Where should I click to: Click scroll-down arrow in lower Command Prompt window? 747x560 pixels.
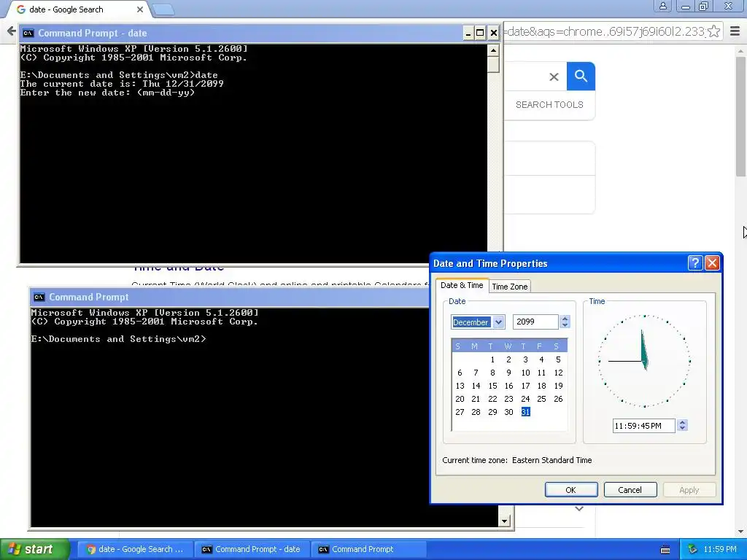(x=504, y=521)
